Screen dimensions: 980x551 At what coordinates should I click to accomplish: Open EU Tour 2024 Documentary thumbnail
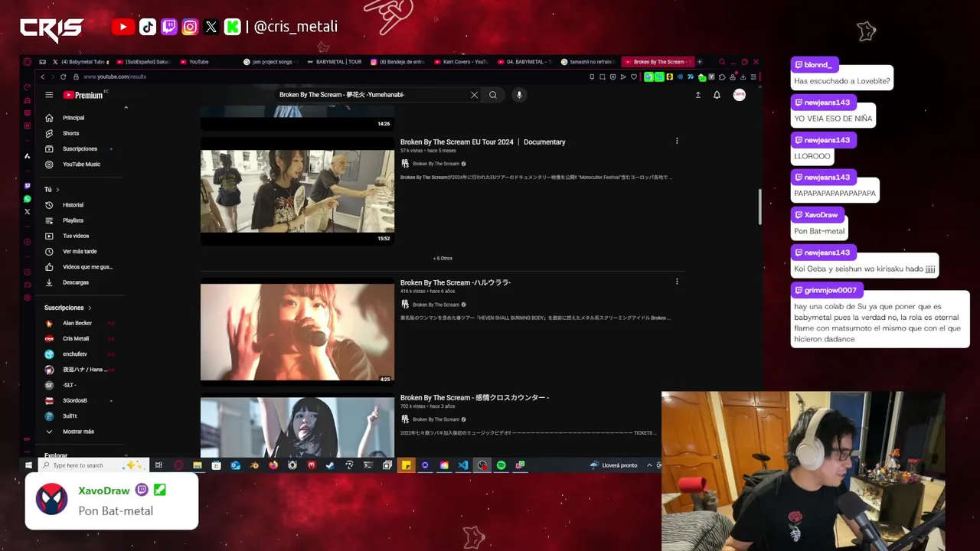pyautogui.click(x=297, y=191)
